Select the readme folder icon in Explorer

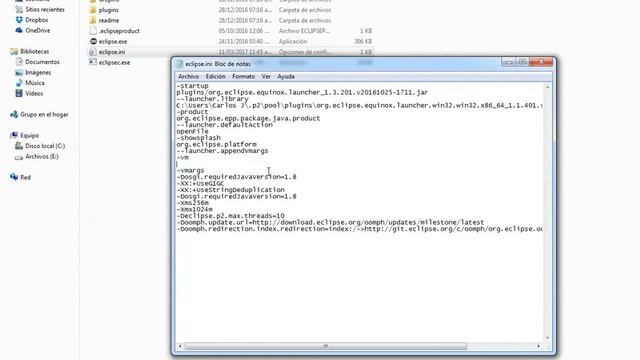click(x=93, y=20)
